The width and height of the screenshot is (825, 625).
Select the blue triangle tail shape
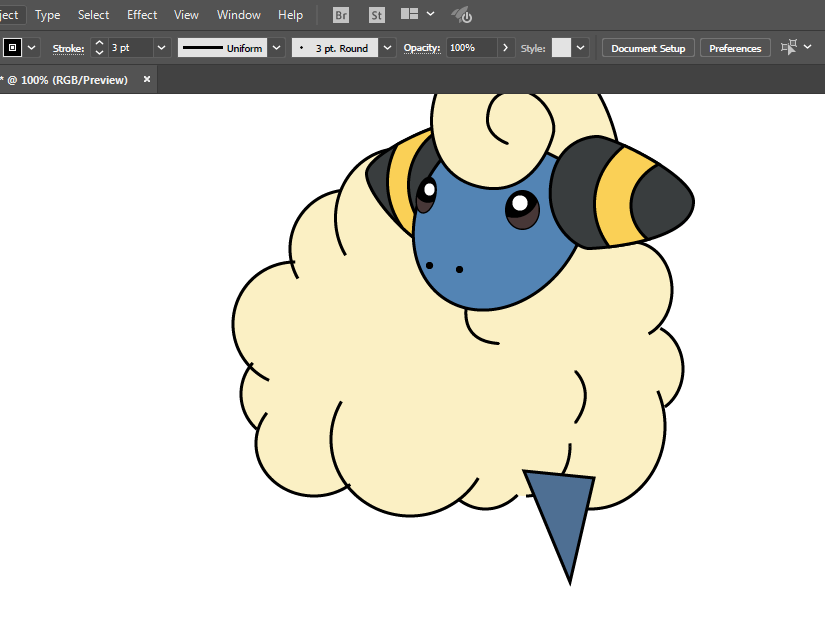pyautogui.click(x=564, y=516)
